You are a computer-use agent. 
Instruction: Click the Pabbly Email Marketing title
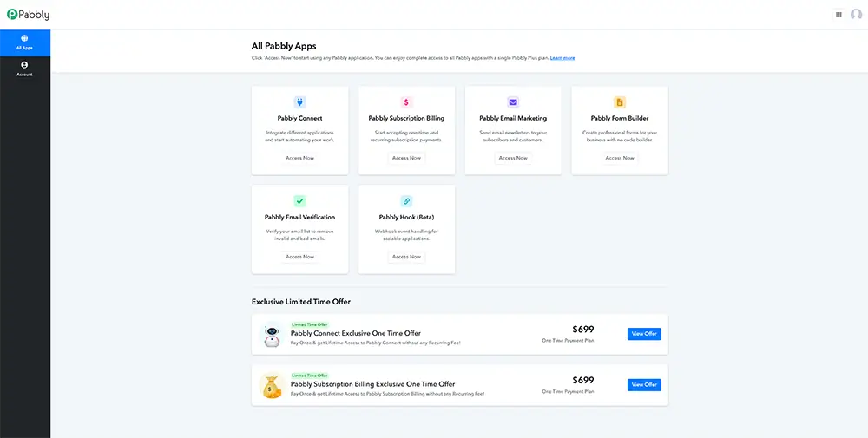click(513, 118)
